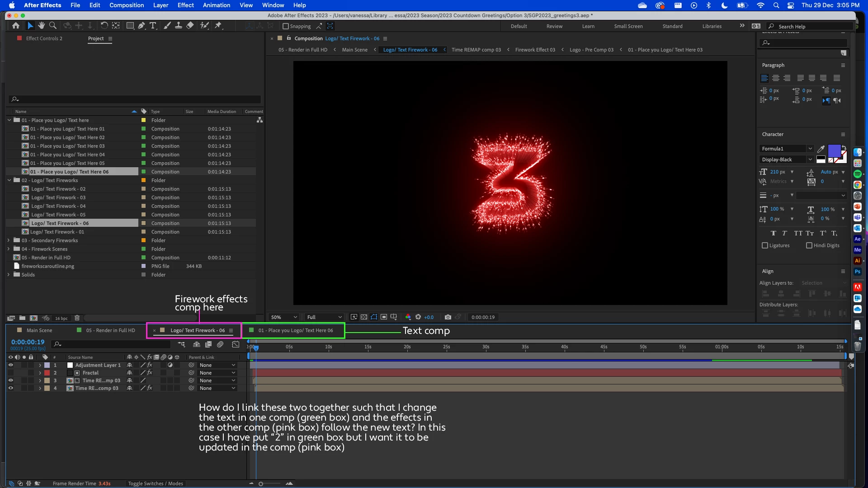
Task: Click Toggle Switches / Modes button
Action: [155, 483]
